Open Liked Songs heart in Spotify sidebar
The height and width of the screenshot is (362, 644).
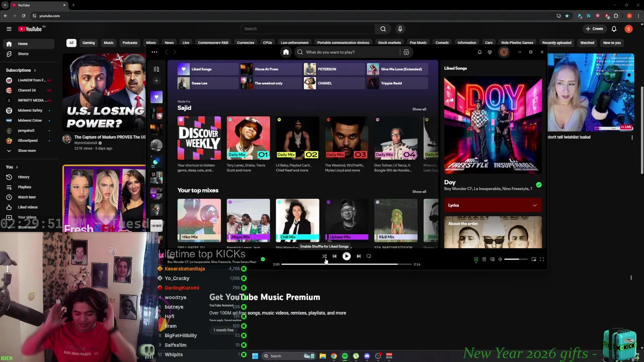[x=156, y=97]
